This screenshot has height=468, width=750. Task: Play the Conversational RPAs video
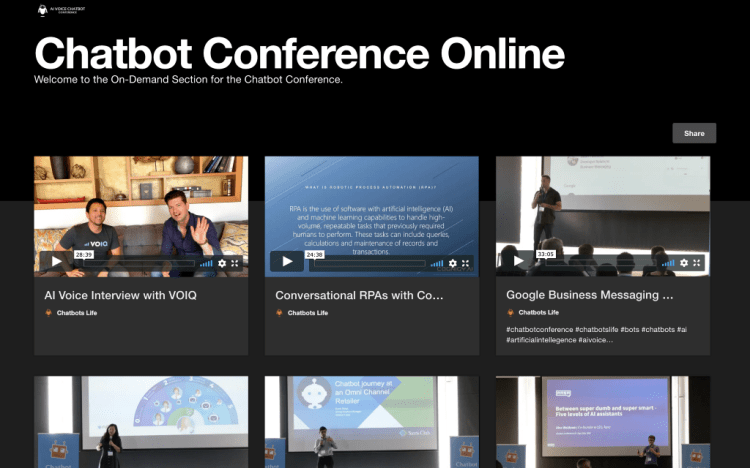[x=287, y=262]
